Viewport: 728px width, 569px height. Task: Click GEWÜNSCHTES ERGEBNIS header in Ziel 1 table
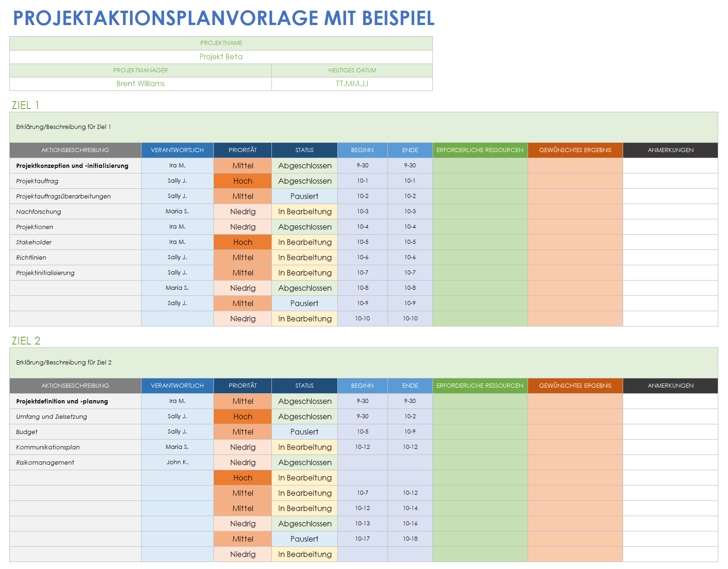coord(575,150)
